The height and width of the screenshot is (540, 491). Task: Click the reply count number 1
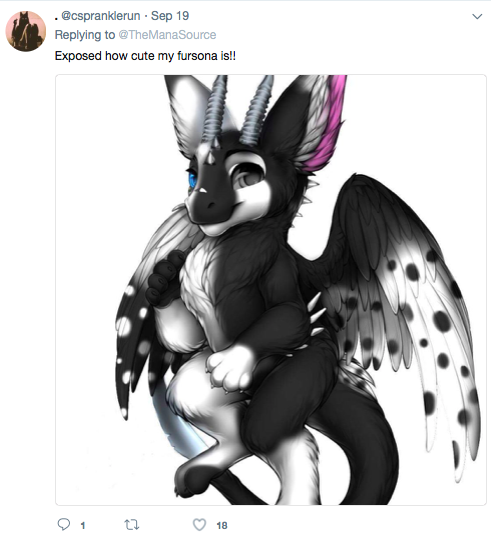pos(83,526)
